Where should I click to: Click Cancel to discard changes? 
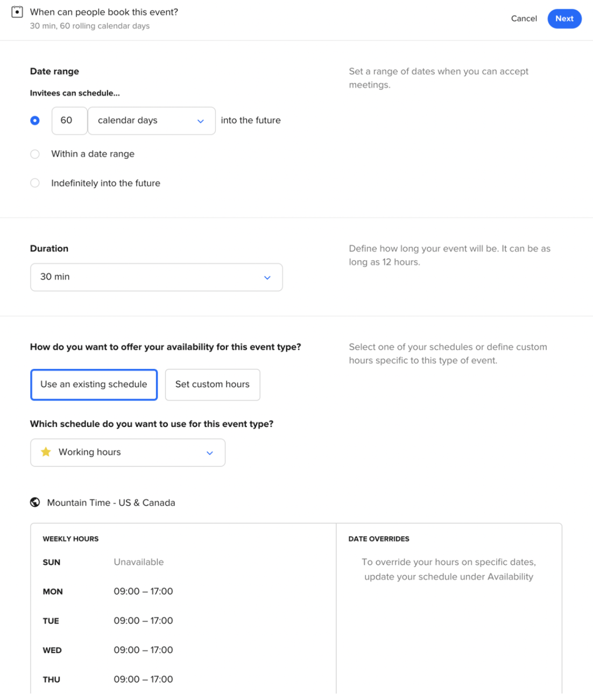tap(524, 18)
